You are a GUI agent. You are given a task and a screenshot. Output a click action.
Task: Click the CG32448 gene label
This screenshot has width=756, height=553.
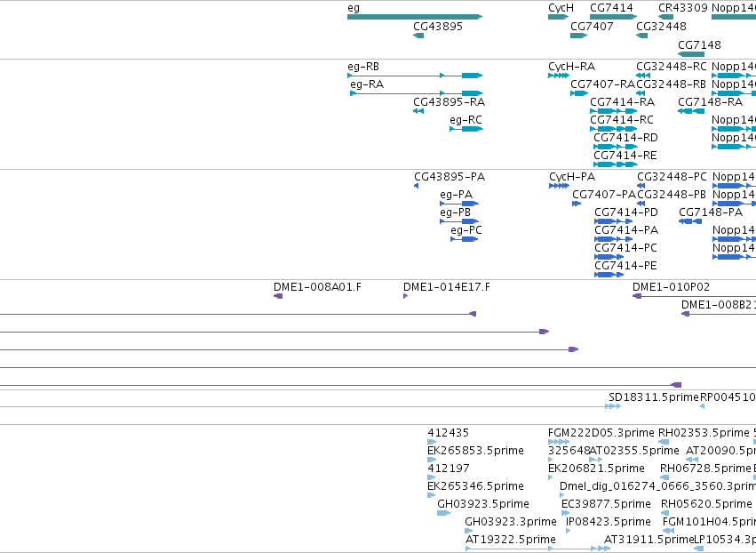(661, 26)
